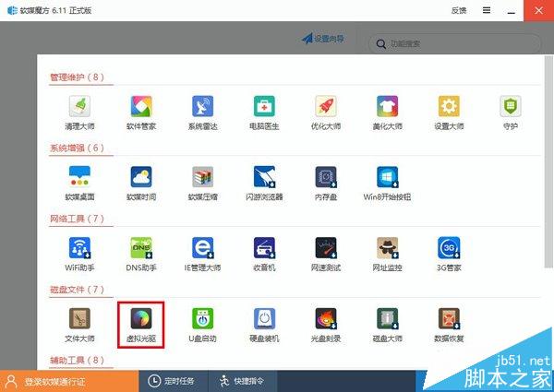Launch 软媒桌面 desktop tool
The height and width of the screenshot is (392, 554).
coord(79,184)
